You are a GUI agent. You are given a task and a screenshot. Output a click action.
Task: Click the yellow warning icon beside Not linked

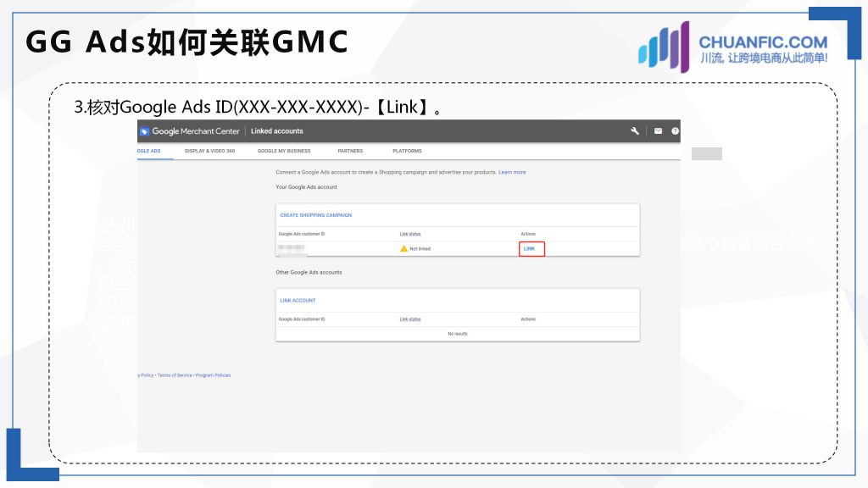403,248
